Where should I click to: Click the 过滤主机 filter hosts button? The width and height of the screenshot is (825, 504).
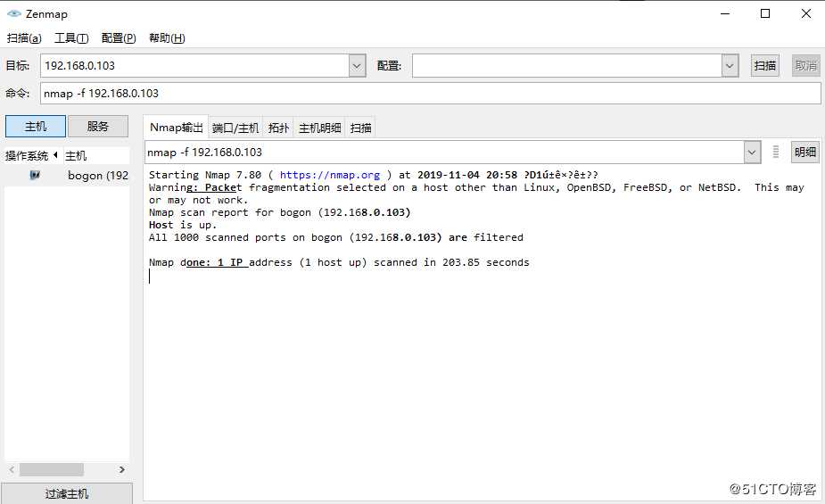pyautogui.click(x=67, y=493)
